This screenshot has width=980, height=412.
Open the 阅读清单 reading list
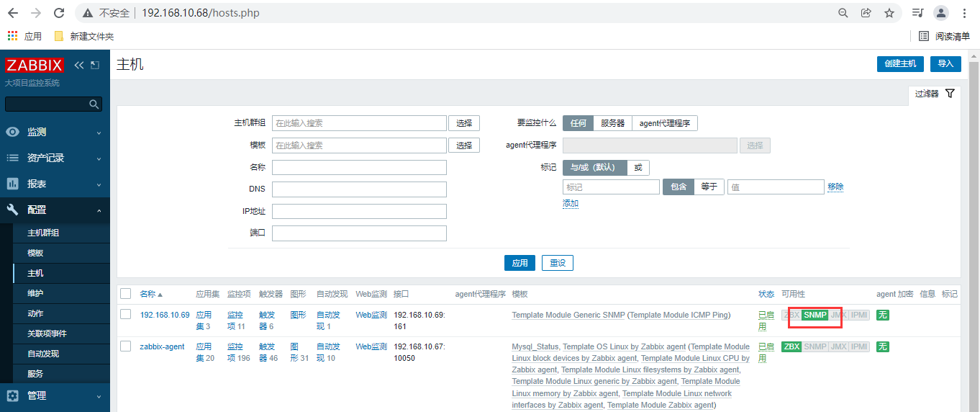944,36
